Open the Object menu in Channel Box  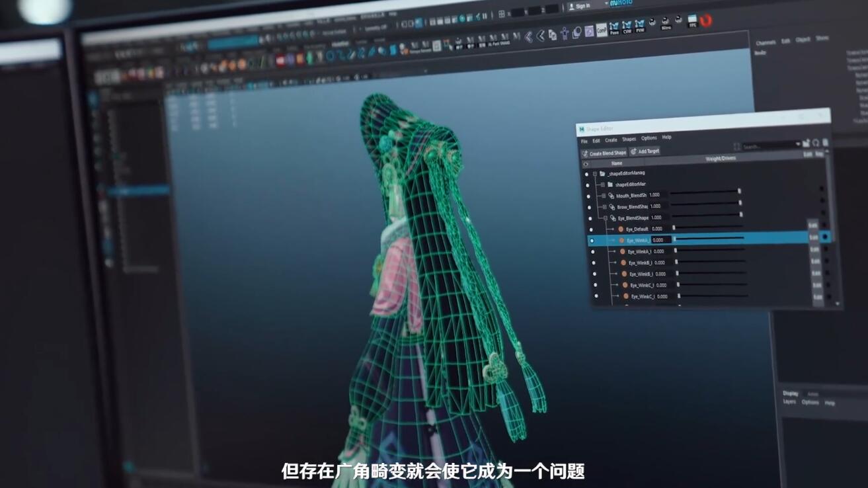(803, 40)
